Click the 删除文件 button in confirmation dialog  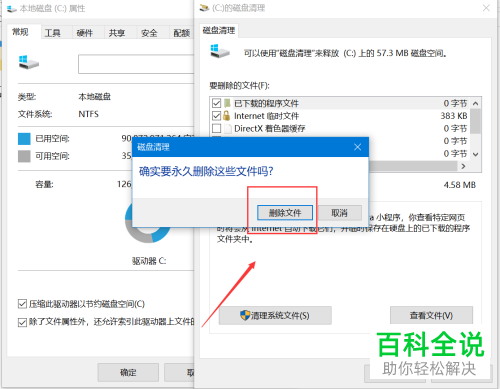(x=285, y=213)
